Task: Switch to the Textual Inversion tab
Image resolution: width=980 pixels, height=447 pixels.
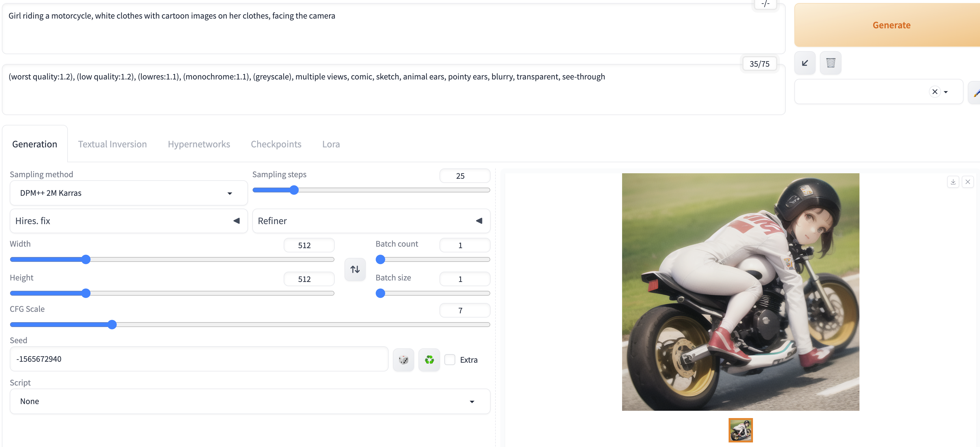Action: coord(112,144)
